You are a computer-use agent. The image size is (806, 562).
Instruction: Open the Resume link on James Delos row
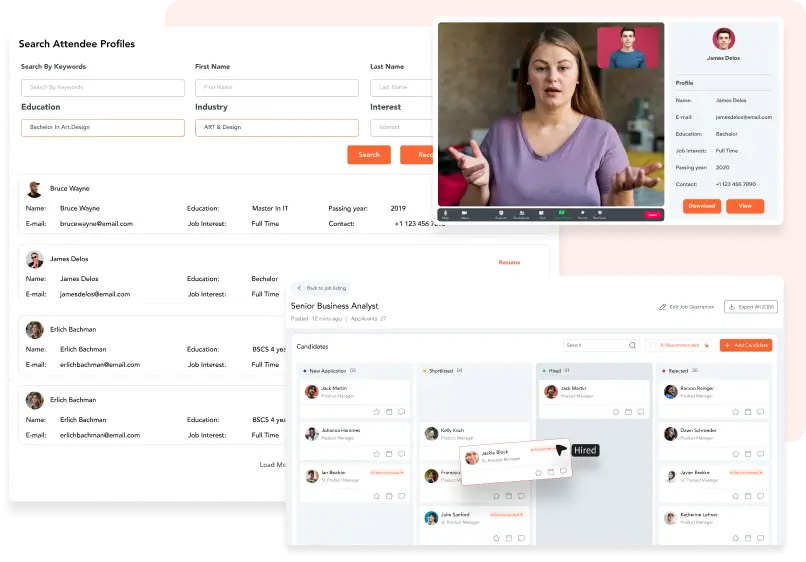click(x=509, y=262)
